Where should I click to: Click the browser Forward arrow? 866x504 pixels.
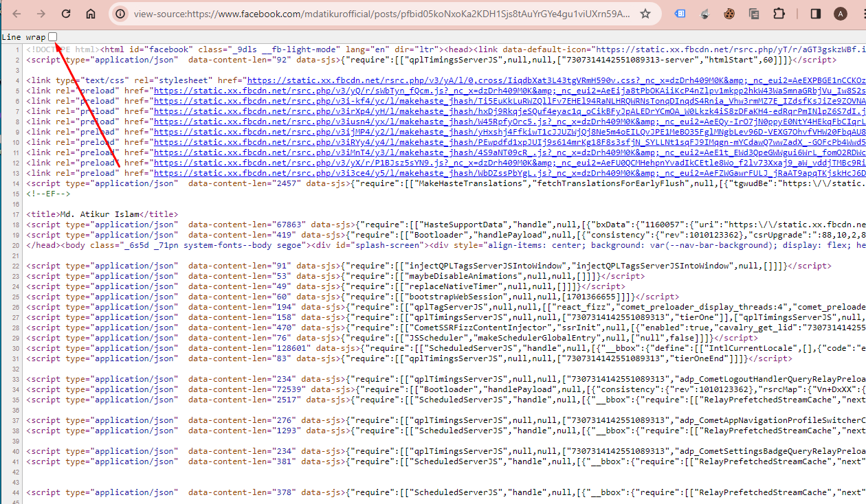point(41,14)
